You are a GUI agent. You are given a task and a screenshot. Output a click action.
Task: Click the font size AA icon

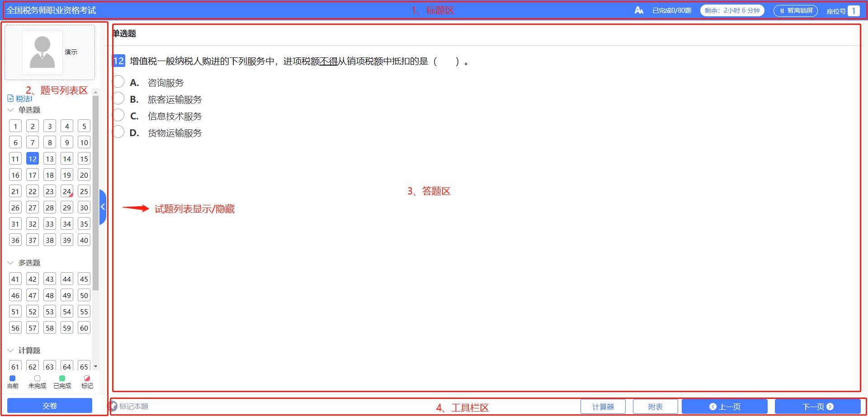[639, 10]
